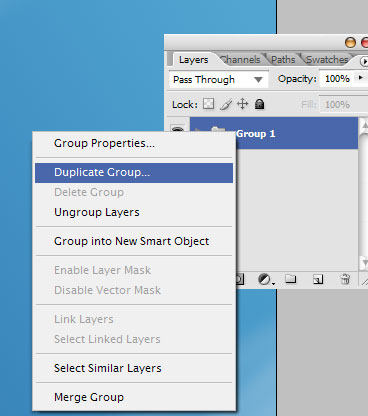Viewport: 368px width, 416px height.
Task: Open the Paths tab
Action: (283, 60)
